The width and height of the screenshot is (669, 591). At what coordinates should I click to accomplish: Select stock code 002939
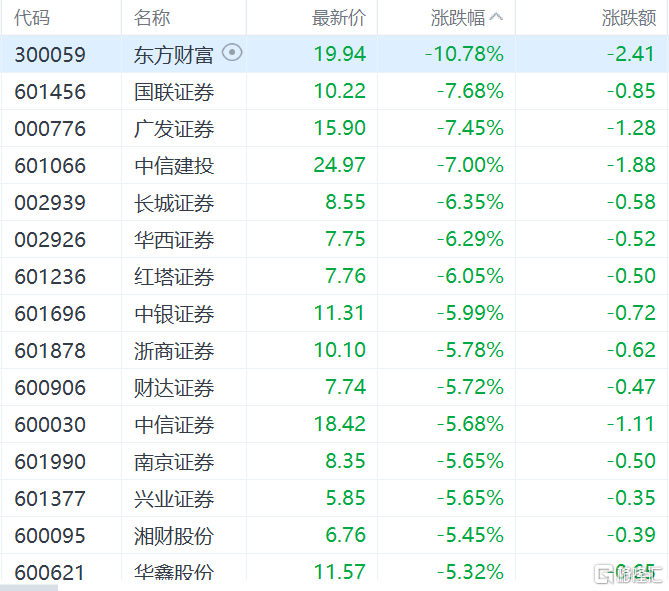(50, 203)
